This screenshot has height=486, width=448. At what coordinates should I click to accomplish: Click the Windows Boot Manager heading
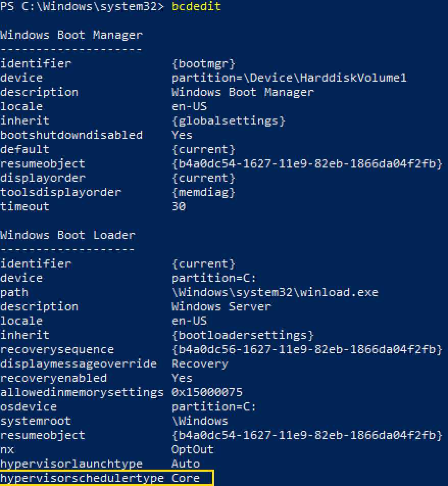71,35
